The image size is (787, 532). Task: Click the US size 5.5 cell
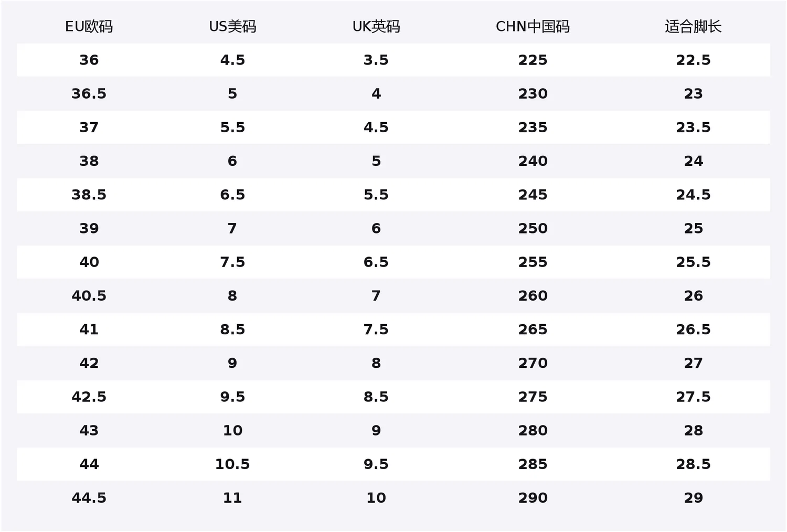(x=232, y=127)
